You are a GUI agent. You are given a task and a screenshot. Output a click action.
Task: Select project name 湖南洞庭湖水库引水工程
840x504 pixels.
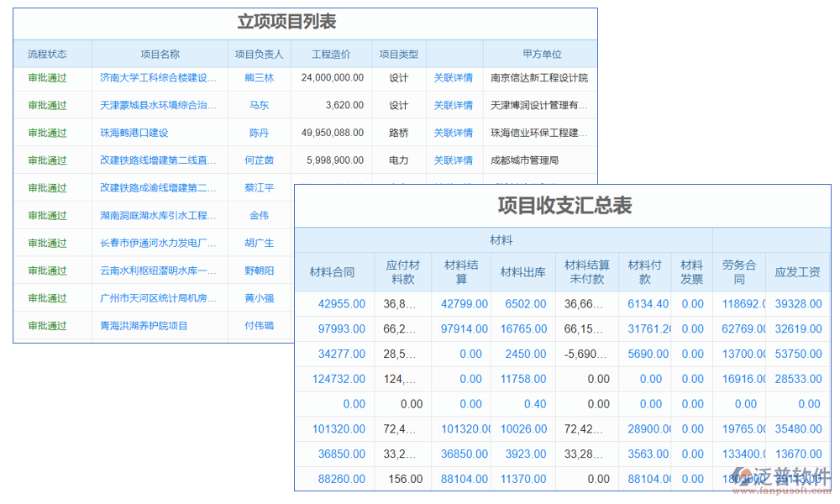tap(155, 215)
